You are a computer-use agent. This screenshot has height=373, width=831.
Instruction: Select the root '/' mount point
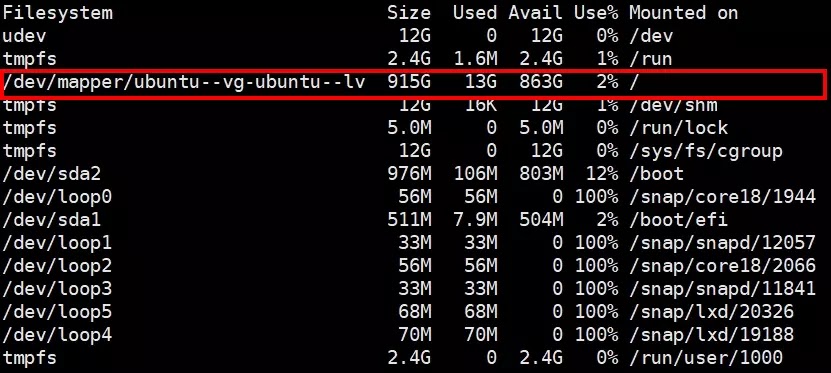click(634, 82)
